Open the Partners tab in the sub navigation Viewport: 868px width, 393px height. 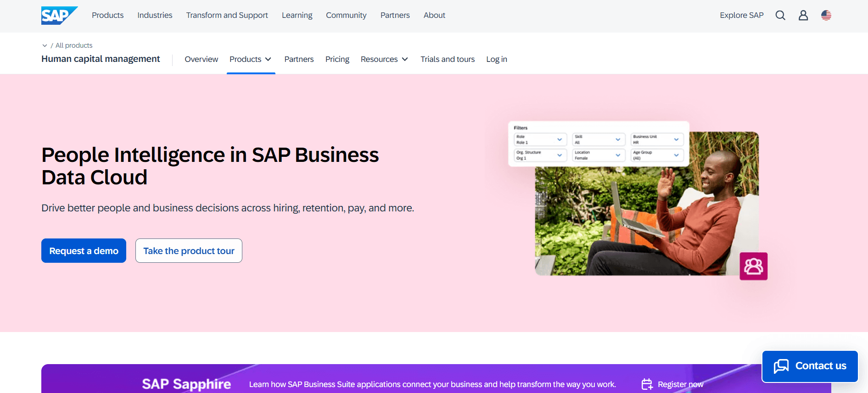click(x=299, y=59)
